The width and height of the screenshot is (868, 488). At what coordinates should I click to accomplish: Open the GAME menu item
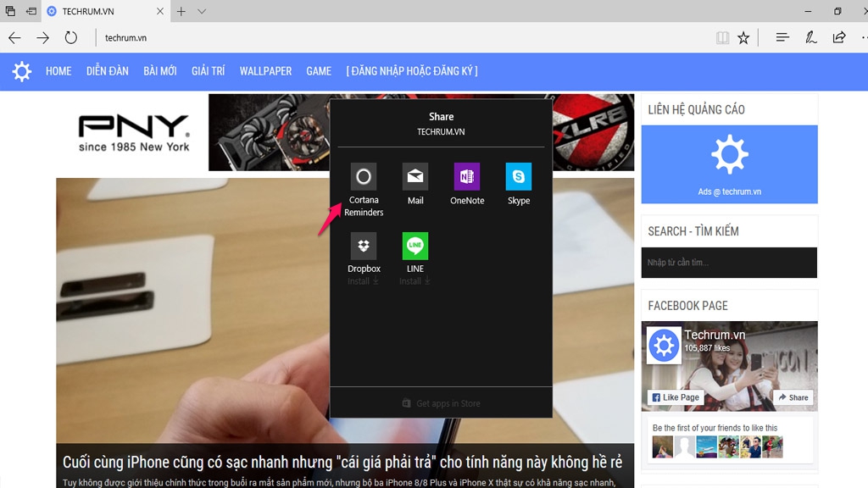tap(319, 71)
